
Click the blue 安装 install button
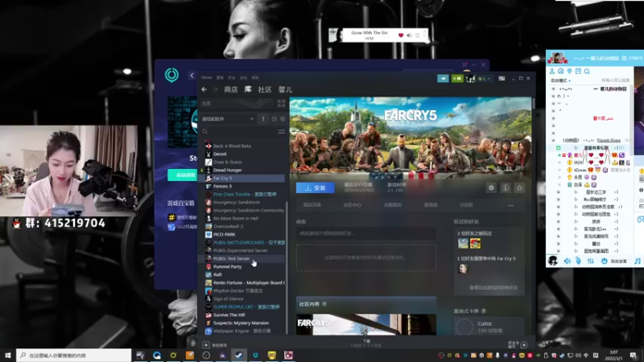pos(316,187)
